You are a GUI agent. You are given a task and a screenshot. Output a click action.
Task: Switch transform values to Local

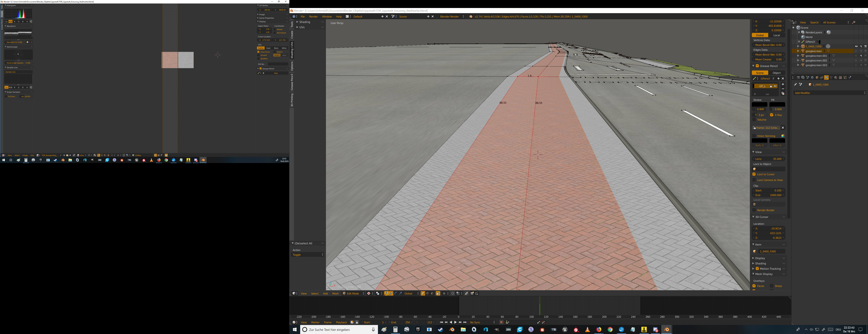point(776,35)
